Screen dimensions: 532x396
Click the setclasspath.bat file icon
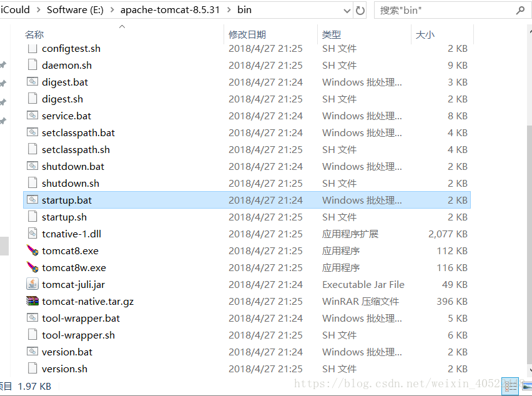(x=32, y=132)
